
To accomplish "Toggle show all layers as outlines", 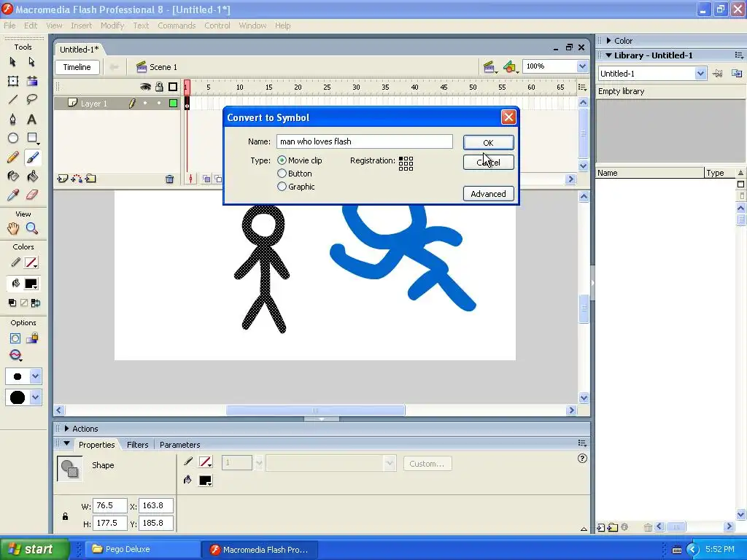I will [x=173, y=87].
